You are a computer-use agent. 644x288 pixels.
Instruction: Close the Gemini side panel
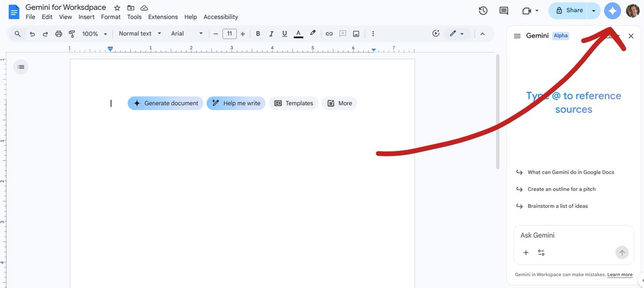pos(631,36)
